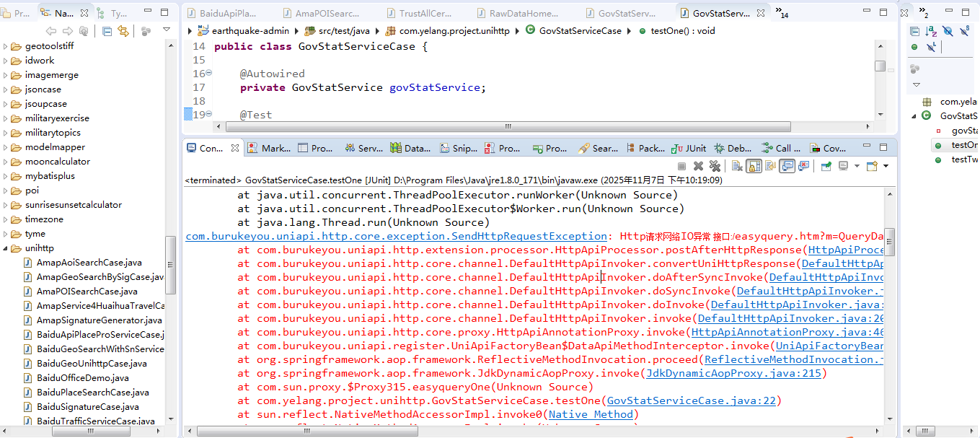Pin the Console view
The width and height of the screenshot is (980, 438).
point(826,166)
